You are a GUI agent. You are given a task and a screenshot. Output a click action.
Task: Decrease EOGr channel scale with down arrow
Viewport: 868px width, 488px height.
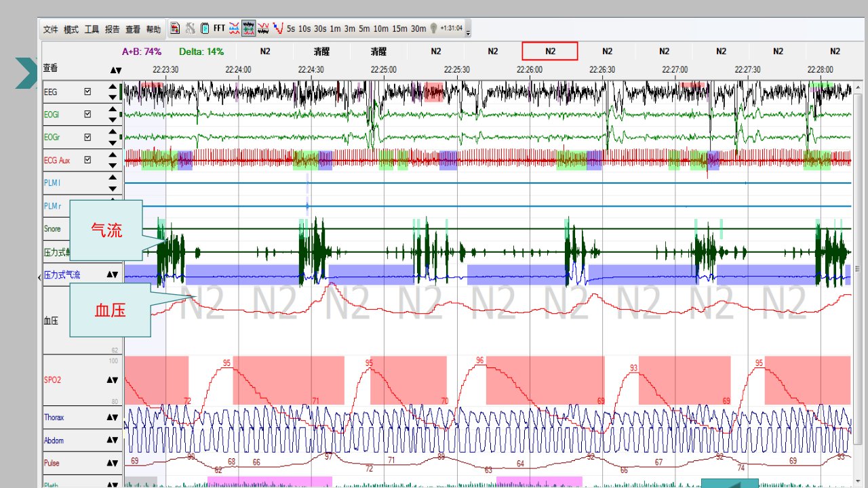(x=113, y=142)
